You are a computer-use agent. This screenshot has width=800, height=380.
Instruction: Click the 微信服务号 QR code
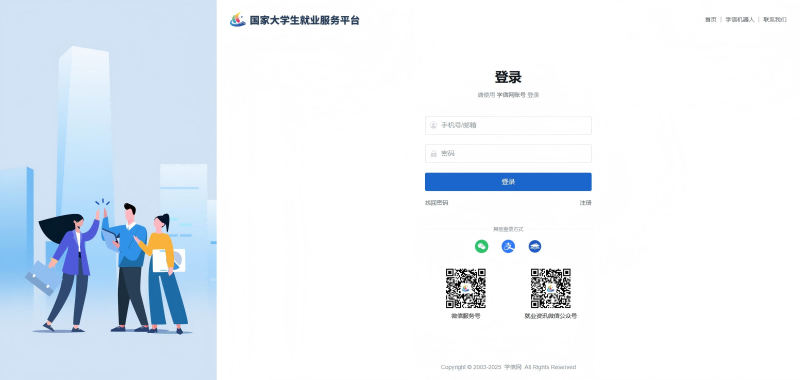[x=466, y=289]
